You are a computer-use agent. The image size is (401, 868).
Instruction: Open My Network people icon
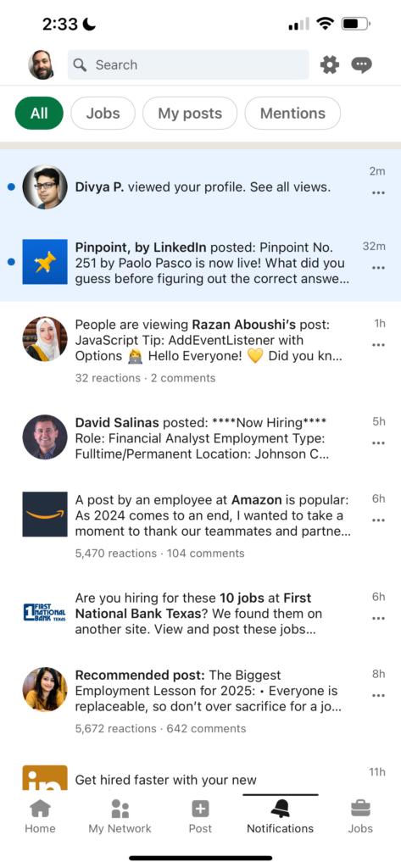pos(120,809)
